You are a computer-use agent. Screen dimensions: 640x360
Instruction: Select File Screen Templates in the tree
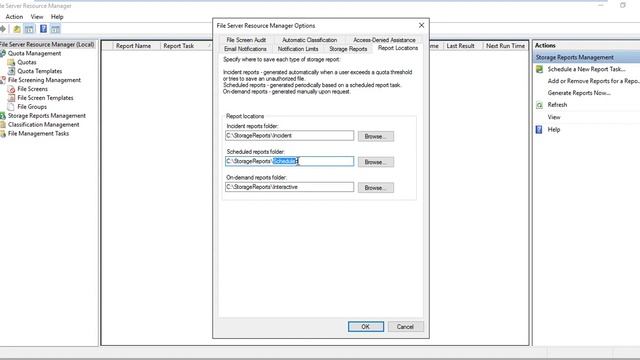(x=45, y=98)
